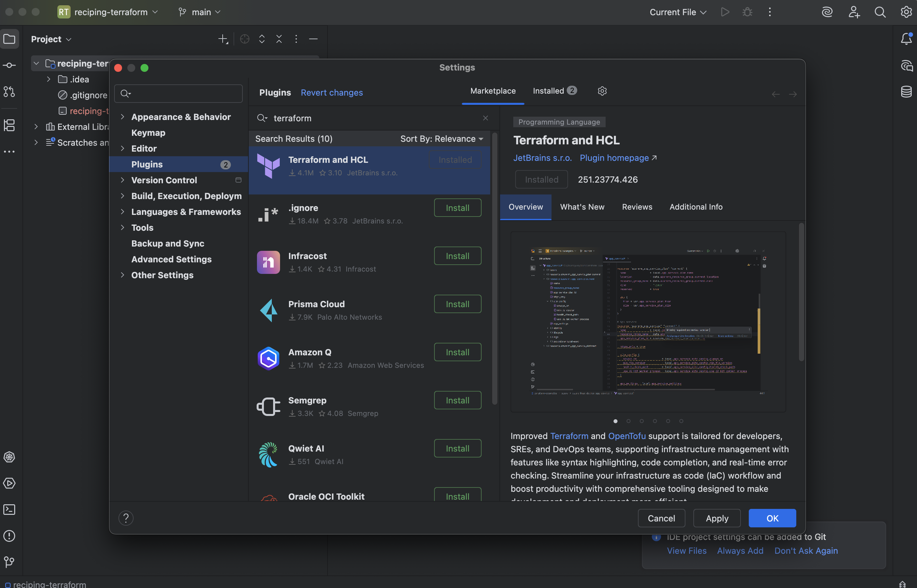This screenshot has width=917, height=588.
Task: Install the Infracost plugin
Action: coord(458,256)
